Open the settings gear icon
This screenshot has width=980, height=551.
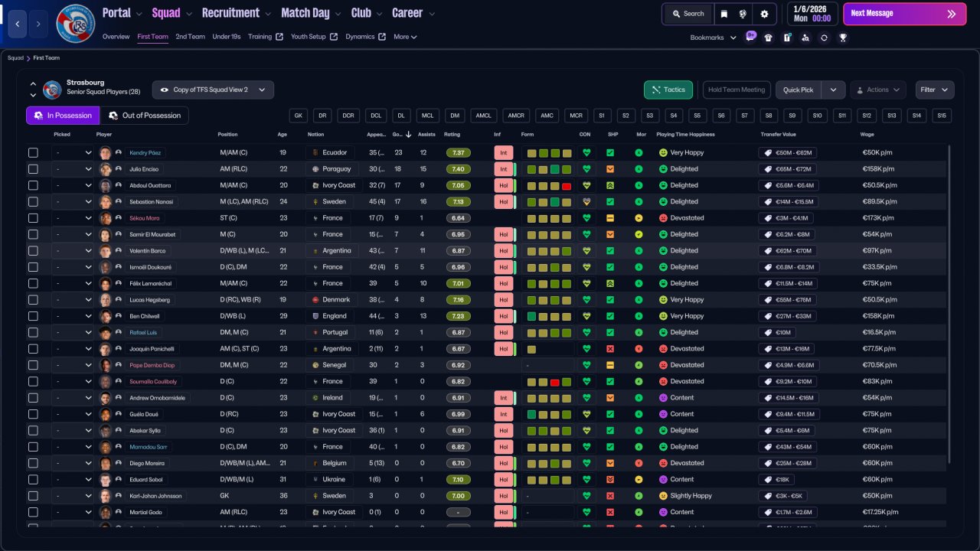click(764, 14)
